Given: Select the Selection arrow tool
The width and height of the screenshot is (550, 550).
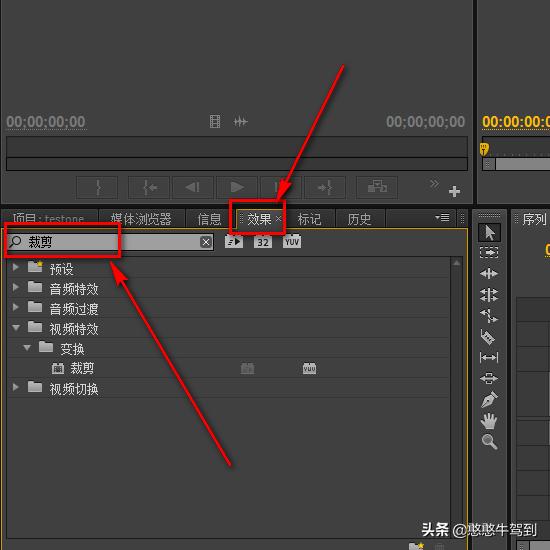Looking at the screenshot, I should (x=489, y=232).
